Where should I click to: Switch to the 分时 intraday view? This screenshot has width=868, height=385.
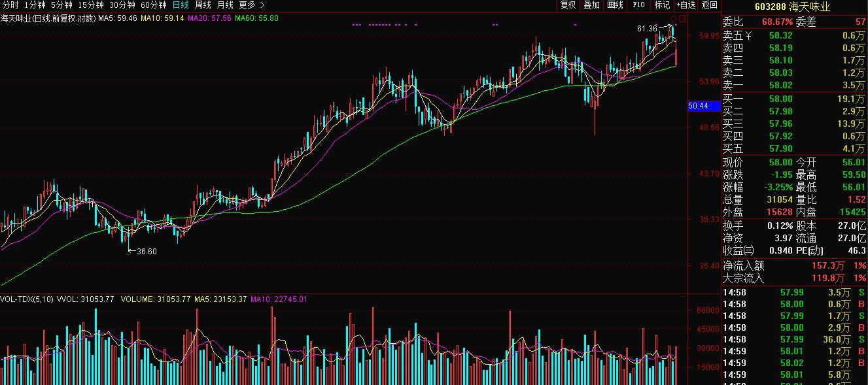point(10,5)
